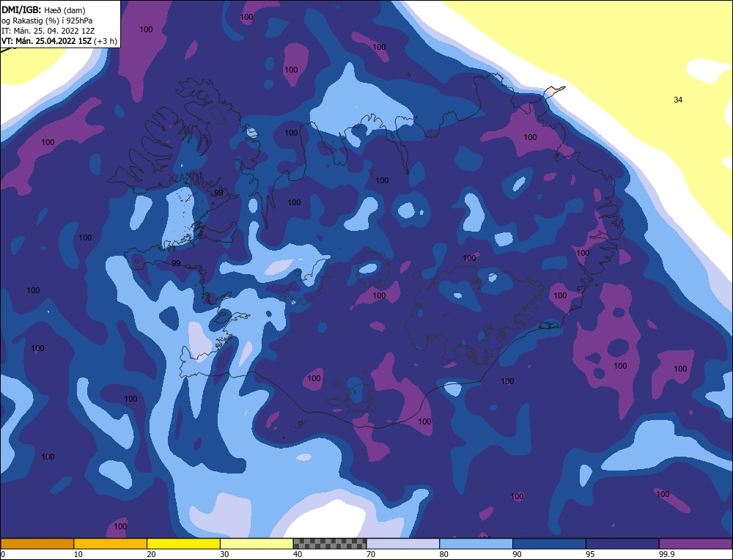The width and height of the screenshot is (733, 560).
Task: Click the "80" legend tick label
Action: coord(444,554)
